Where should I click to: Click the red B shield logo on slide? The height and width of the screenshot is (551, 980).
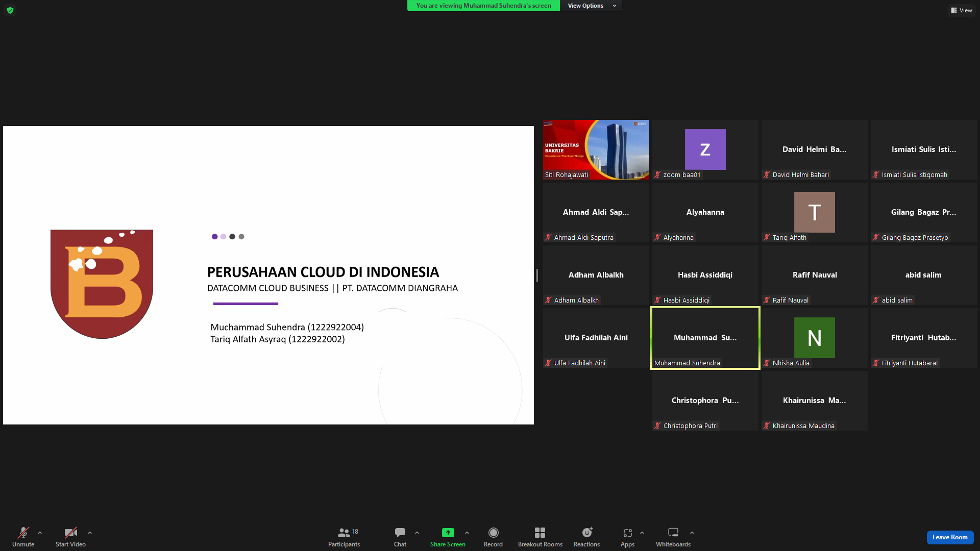[102, 284]
